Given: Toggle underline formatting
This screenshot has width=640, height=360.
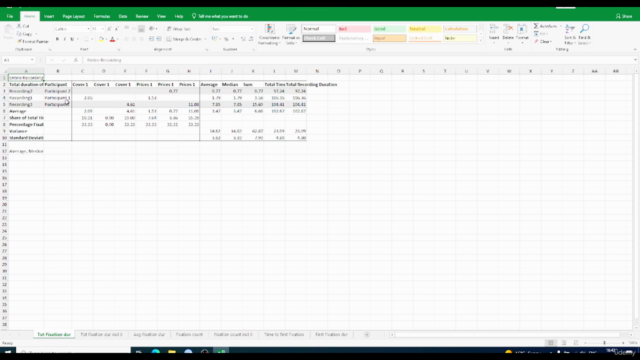Looking at the screenshot, I should pyautogui.click(x=72, y=39).
